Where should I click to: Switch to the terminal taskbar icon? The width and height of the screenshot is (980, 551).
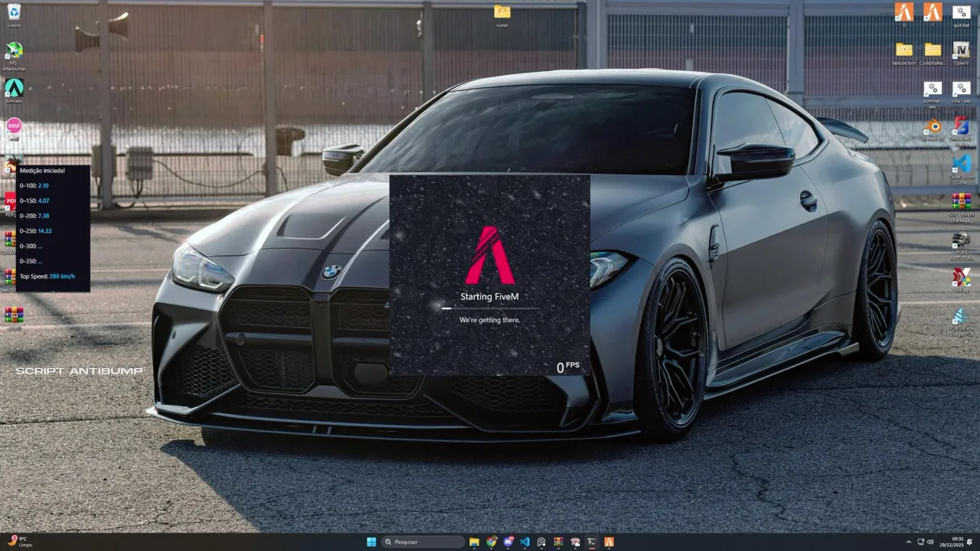click(x=592, y=542)
